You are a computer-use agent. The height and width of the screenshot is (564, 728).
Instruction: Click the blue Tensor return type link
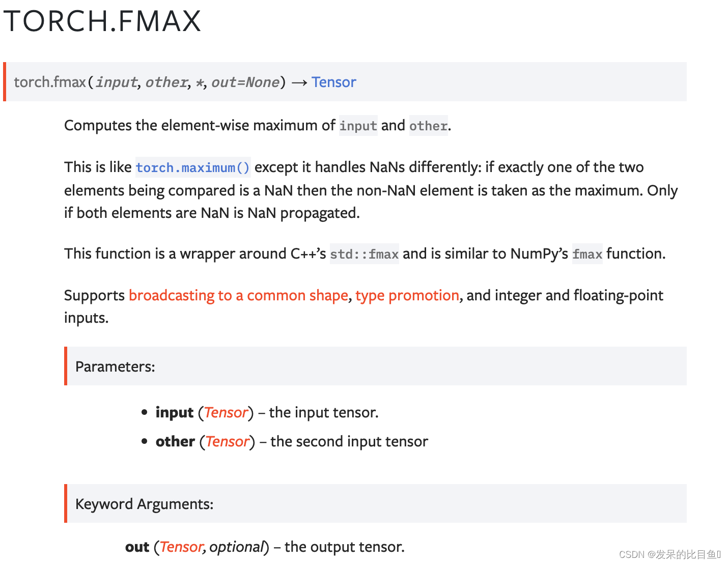333,82
